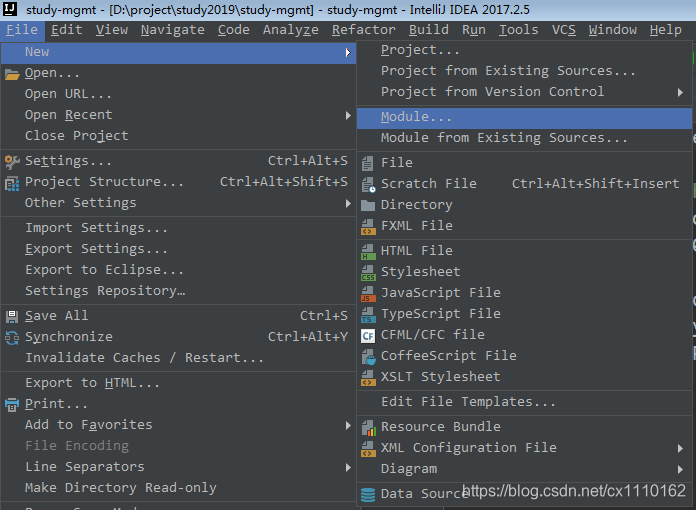This screenshot has width=696, height=510.
Task: Open the Analyze menu
Action: coord(291,30)
